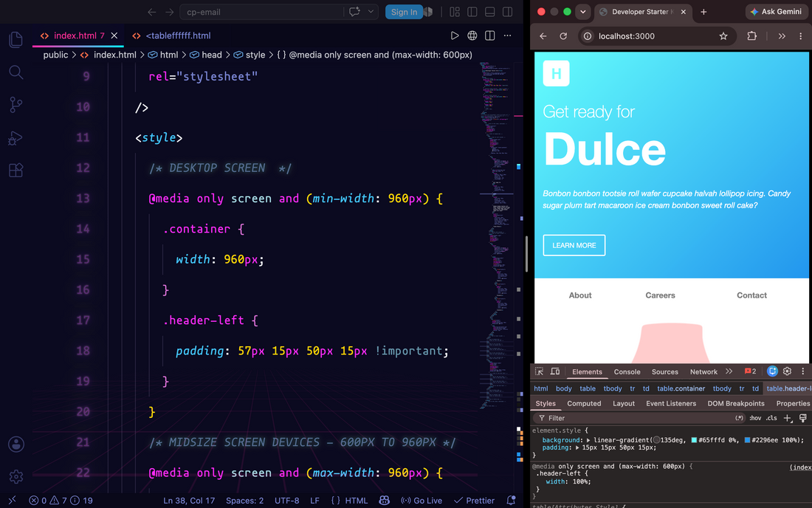Open the Chrome extensions puzzle icon
The width and height of the screenshot is (812, 508).
752,36
